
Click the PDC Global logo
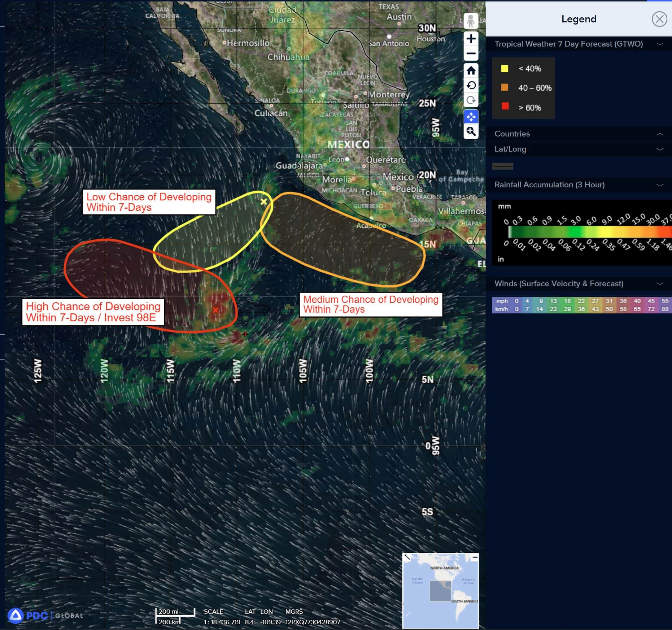(x=45, y=615)
